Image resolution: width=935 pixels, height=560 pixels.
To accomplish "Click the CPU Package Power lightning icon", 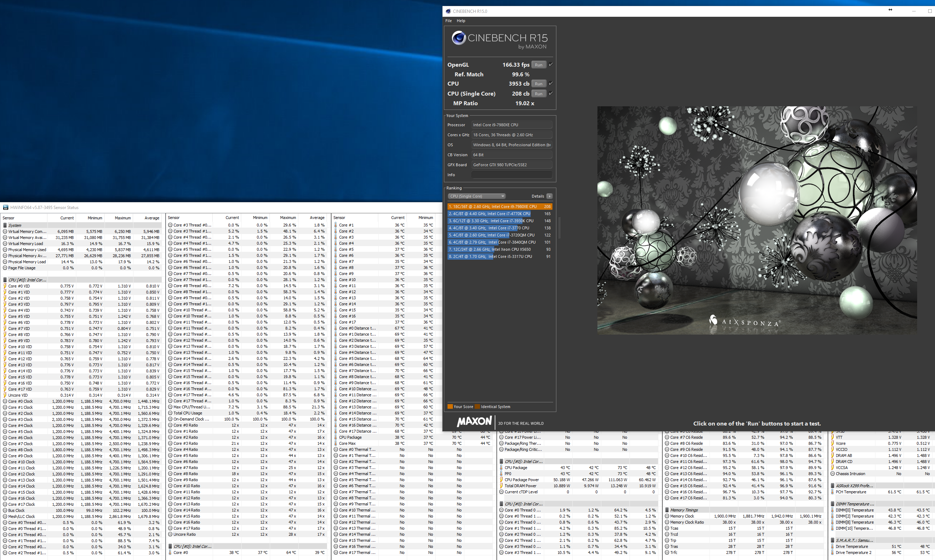I will point(501,480).
